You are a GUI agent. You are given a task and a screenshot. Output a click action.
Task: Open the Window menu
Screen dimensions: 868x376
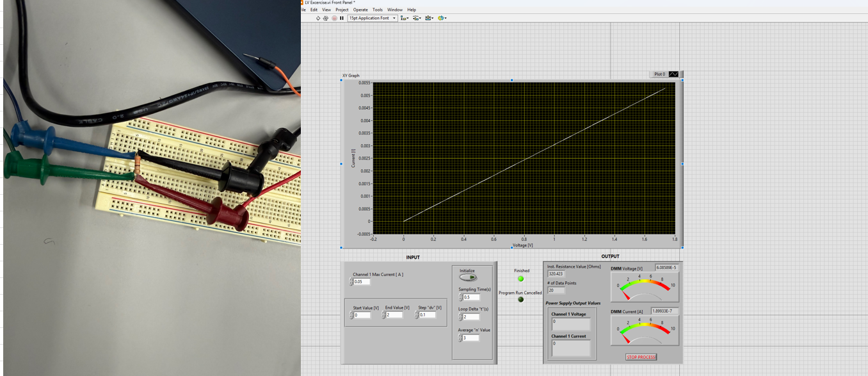[x=395, y=10]
